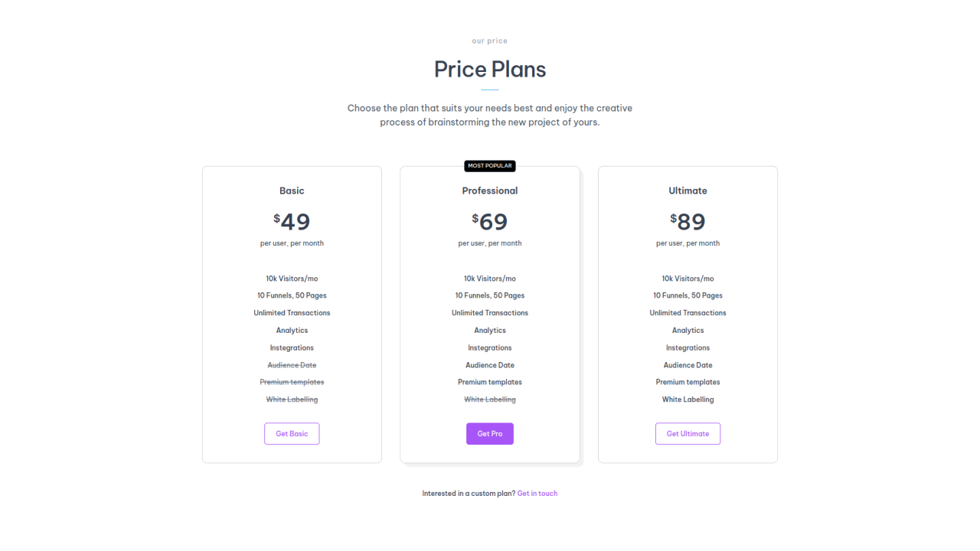Screen dimensions: 980x551
Task: Click Analytics in the Basic plan
Action: click(292, 330)
